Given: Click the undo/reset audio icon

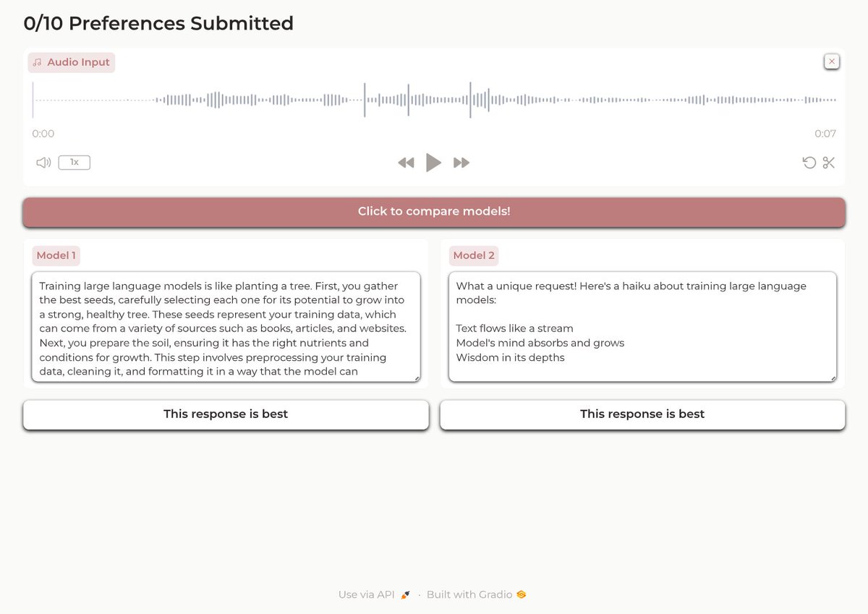Looking at the screenshot, I should click(x=809, y=163).
